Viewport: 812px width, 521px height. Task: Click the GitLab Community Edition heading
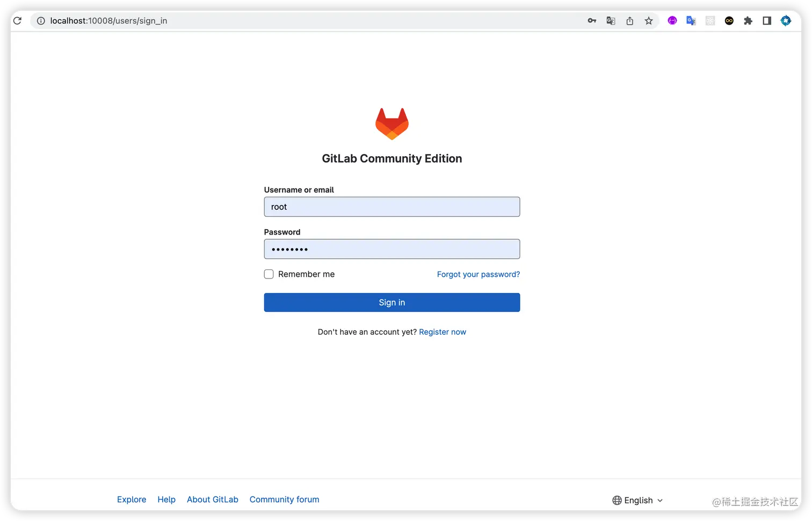392,159
